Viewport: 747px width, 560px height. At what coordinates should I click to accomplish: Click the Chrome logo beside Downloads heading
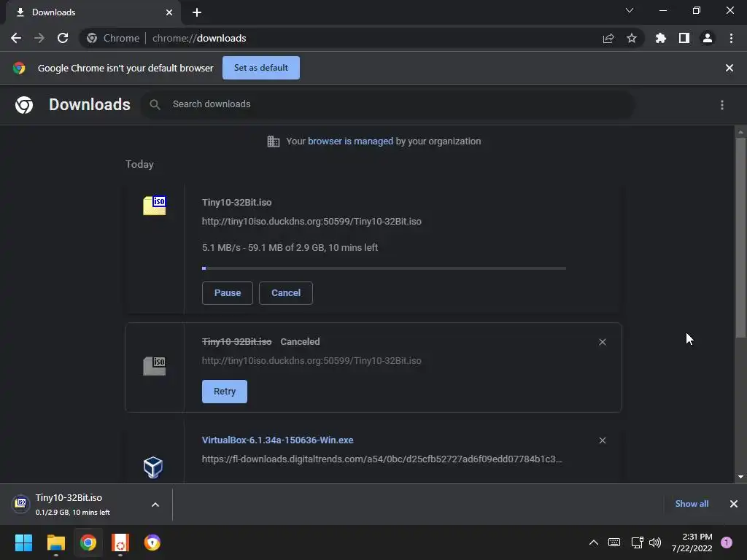pyautogui.click(x=24, y=105)
